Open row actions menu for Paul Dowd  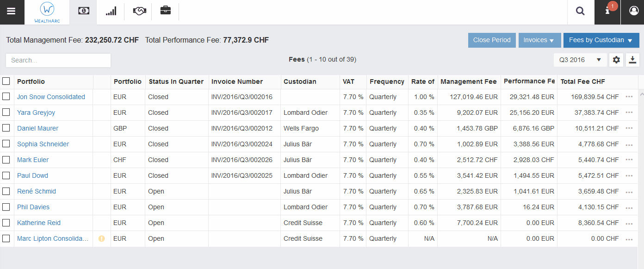coord(629,176)
